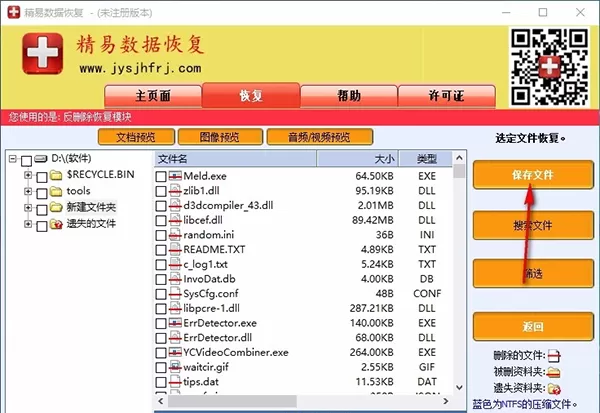Click the InvoDat.db file icon
This screenshot has width=600, height=413.
pyautogui.click(x=175, y=279)
